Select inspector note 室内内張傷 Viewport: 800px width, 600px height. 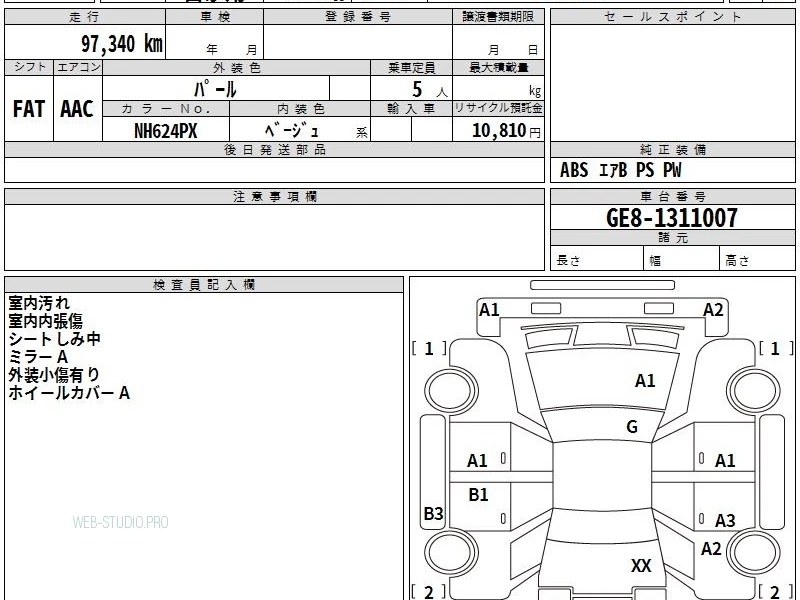pos(45,320)
